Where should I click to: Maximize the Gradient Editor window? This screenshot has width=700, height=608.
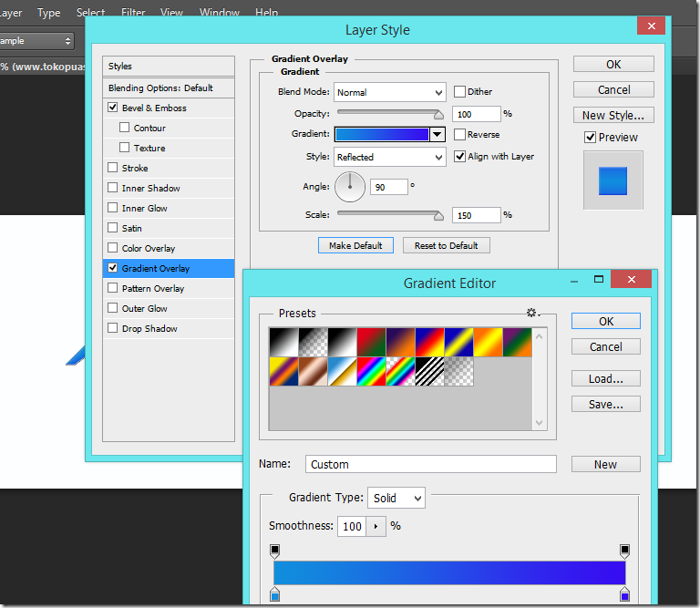[599, 280]
